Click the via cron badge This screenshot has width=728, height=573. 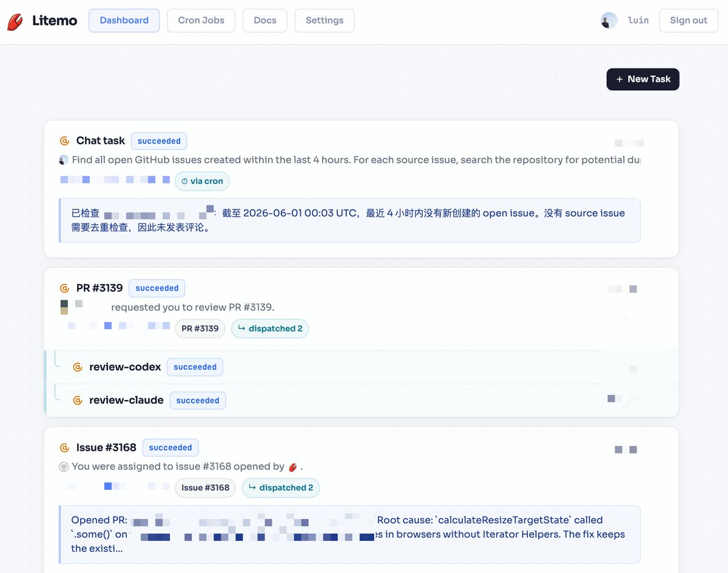tap(203, 181)
